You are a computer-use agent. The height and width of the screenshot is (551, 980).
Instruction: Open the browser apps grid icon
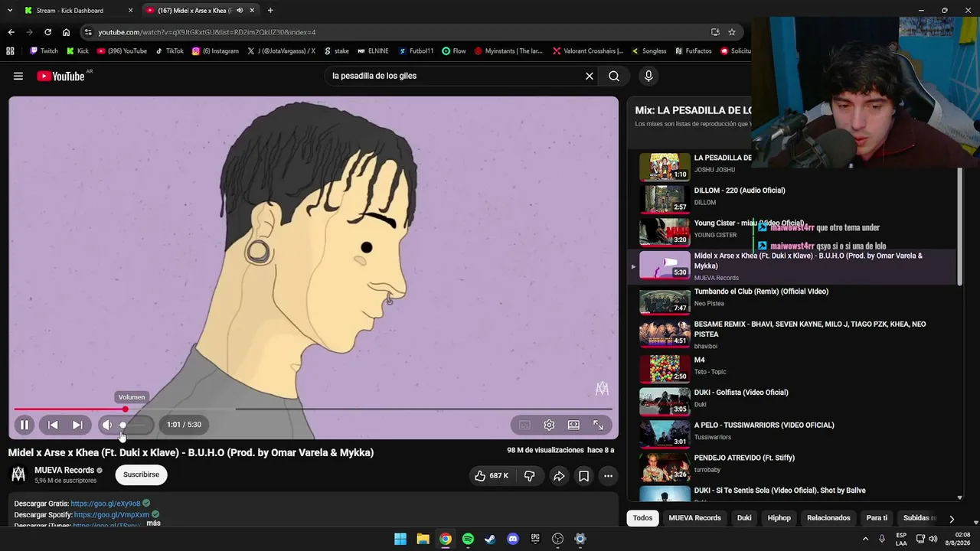tap(10, 51)
